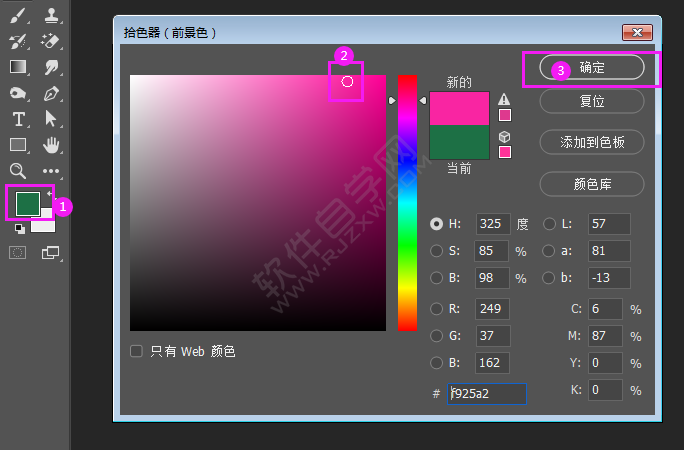Viewport: 684px width, 450px height.
Task: Close the 拾色器 dialog
Action: (x=637, y=32)
